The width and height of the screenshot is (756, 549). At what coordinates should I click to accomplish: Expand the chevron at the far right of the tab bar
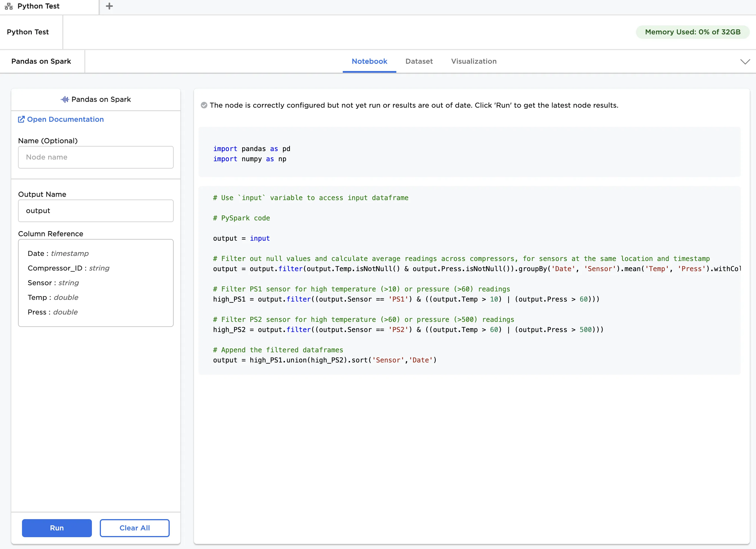745,62
